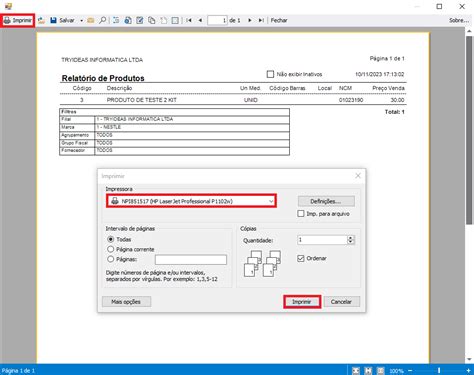Click the Imprimir button in print dialog
The image size is (474, 375).
[x=302, y=302]
